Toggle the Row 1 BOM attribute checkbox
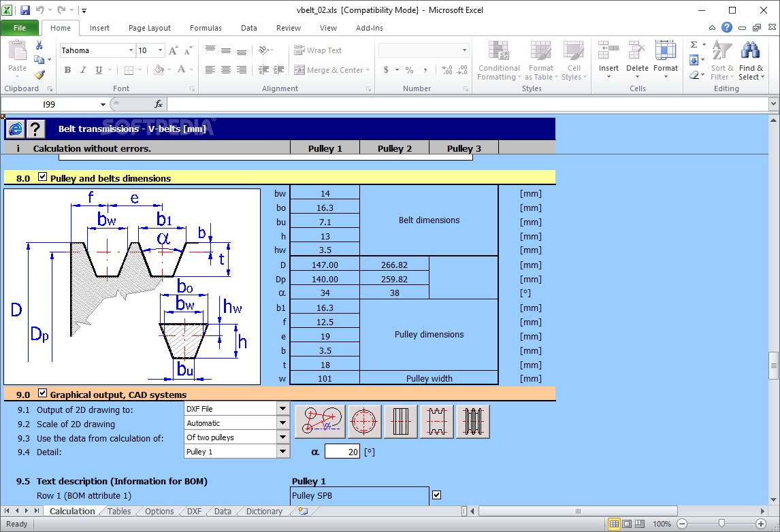The image size is (780, 532). [437, 495]
